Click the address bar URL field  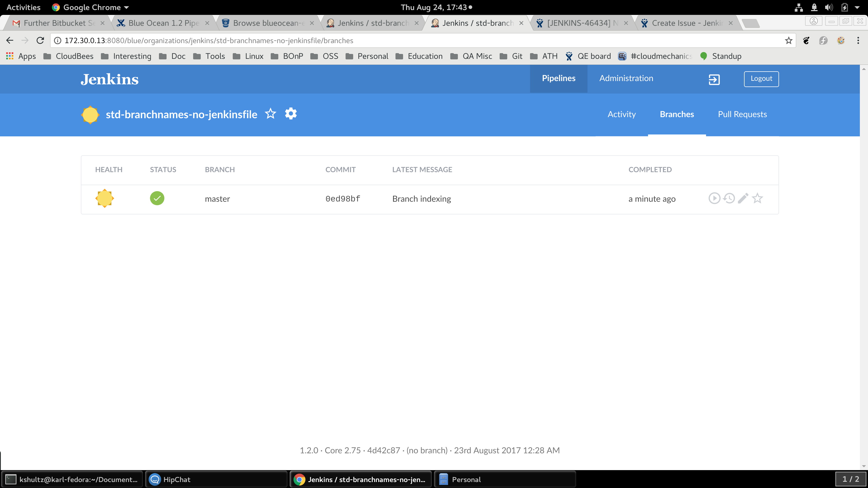point(404,41)
